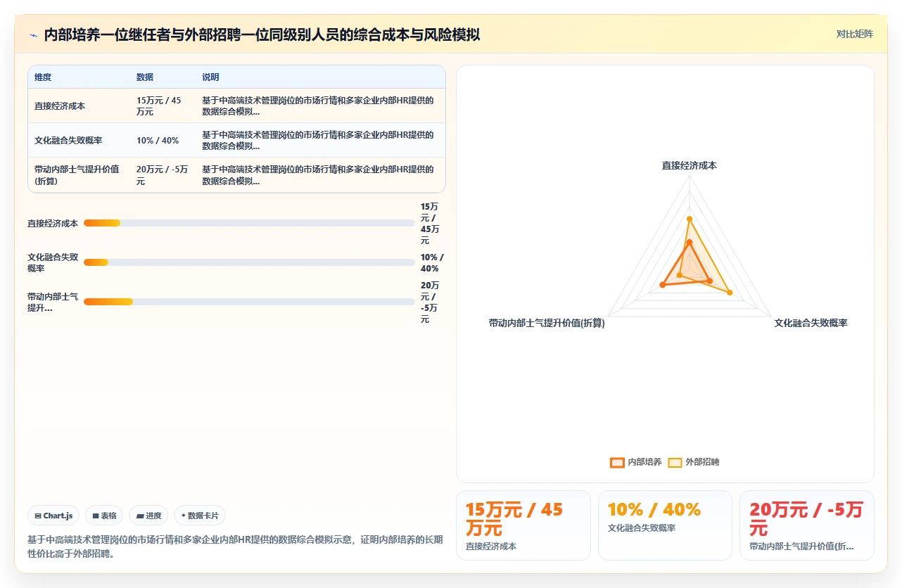This screenshot has width=902, height=588.
Task: Click the 文化融合失败概率 progress bar
Action: coord(249,262)
